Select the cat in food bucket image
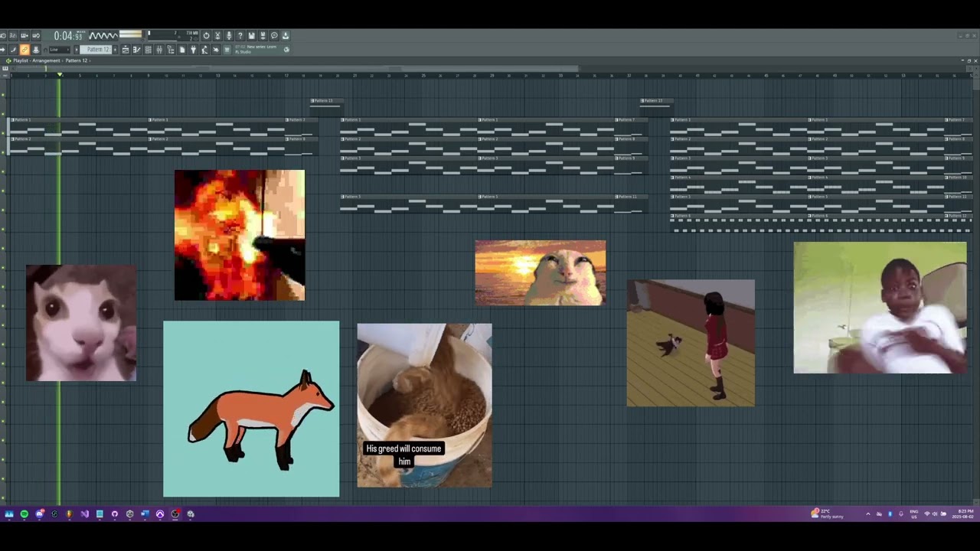980x551 pixels. click(424, 405)
